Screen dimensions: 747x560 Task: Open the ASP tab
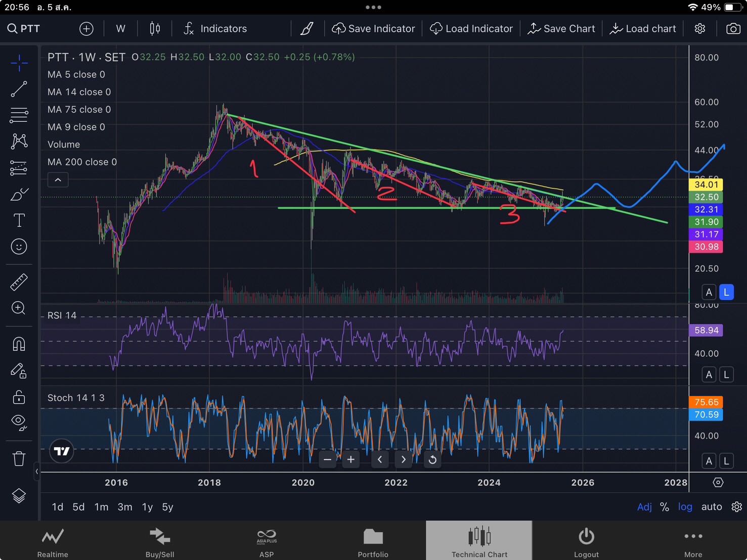[267, 541]
